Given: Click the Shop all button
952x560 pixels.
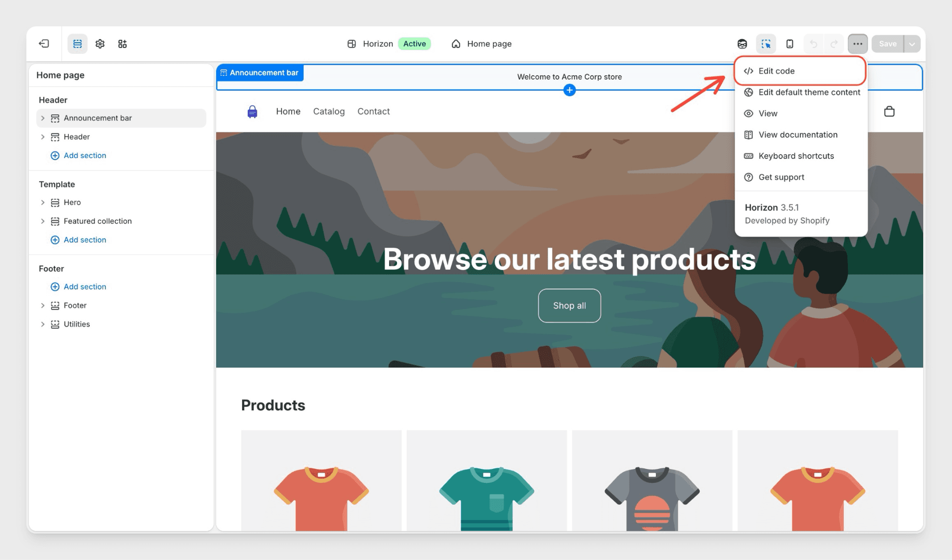Looking at the screenshot, I should click(x=569, y=306).
